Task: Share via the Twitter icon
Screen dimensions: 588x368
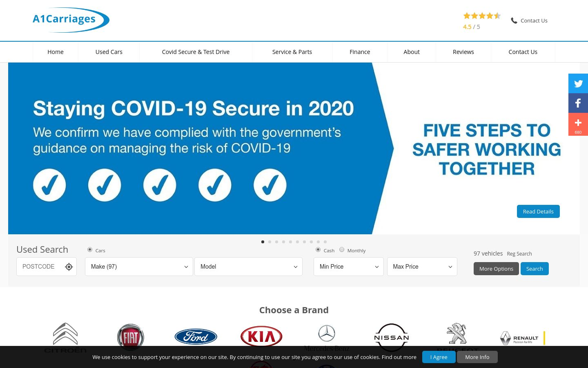Action: tap(578, 83)
